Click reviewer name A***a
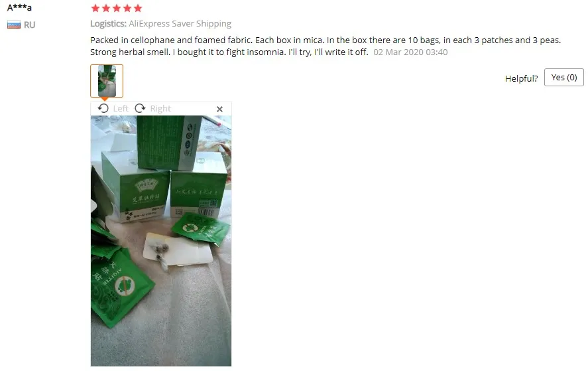 (19, 7)
